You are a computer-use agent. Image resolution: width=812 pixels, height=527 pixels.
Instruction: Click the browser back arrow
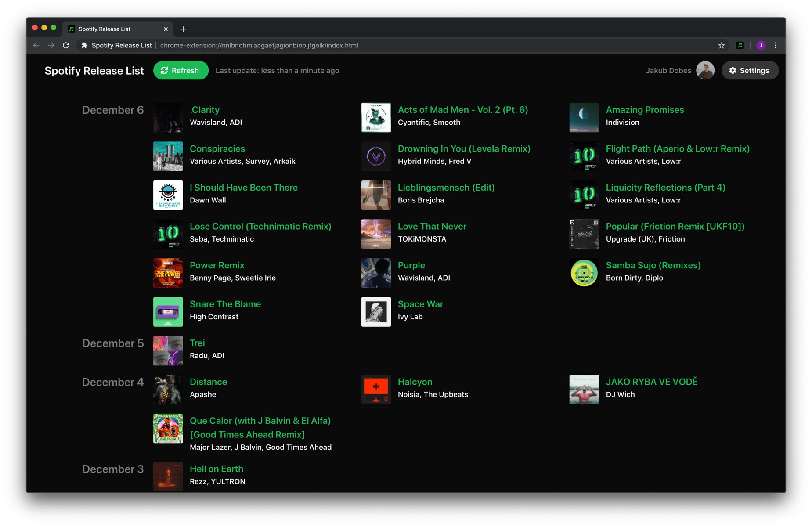(36, 45)
